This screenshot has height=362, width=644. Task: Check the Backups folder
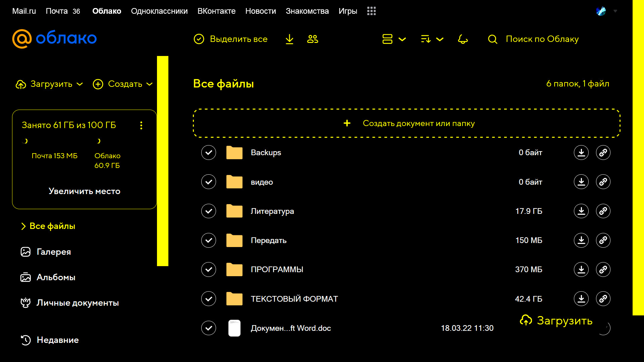[209, 153]
